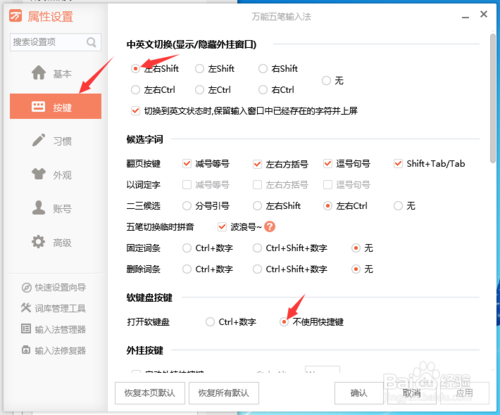500x415 pixels.
Task: Toggle 切换到英文状态时保留字符 checkbox
Action: (135, 111)
